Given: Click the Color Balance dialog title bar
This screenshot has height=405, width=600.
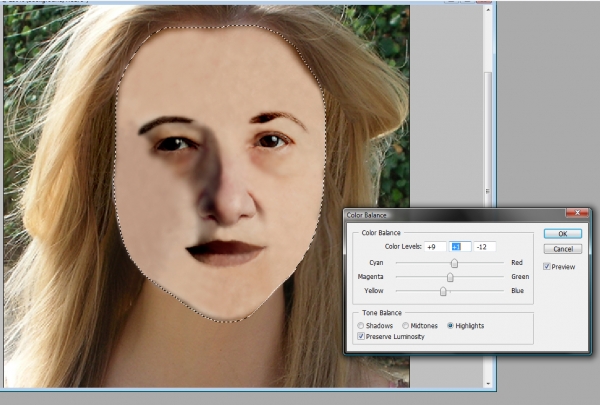Looking at the screenshot, I should [455, 215].
